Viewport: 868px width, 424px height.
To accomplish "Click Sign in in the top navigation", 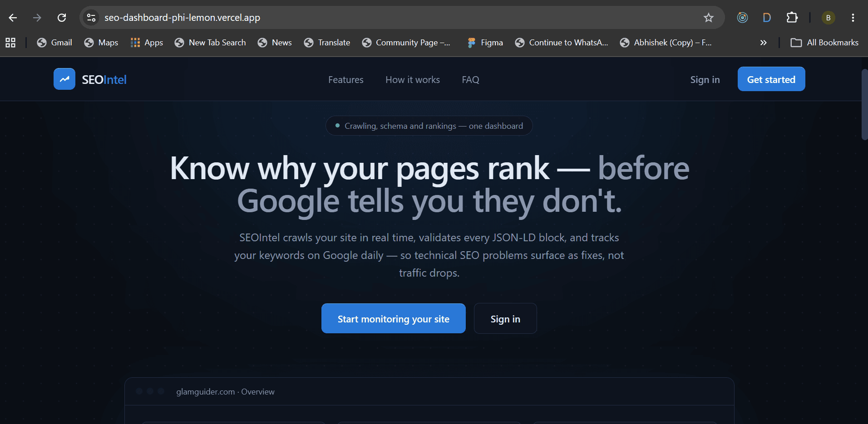I will [705, 80].
